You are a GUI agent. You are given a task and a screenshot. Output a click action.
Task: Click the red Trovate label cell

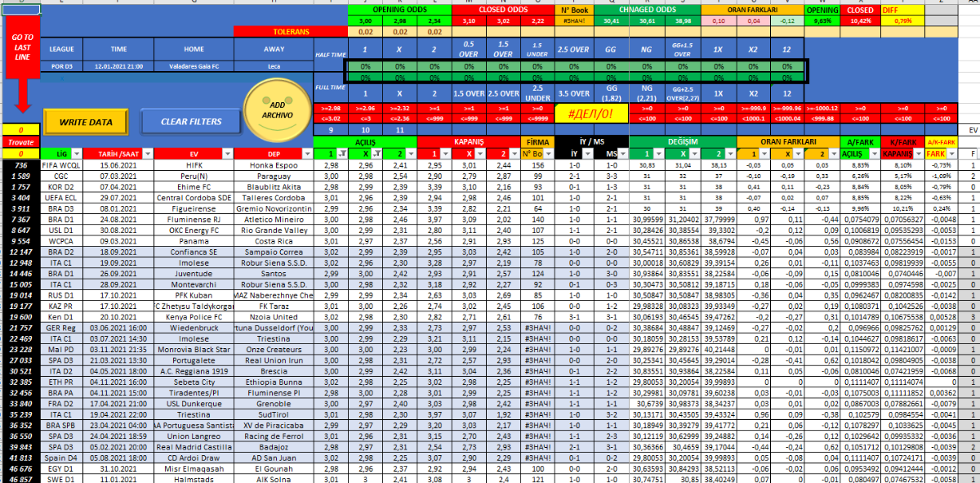tap(22, 141)
